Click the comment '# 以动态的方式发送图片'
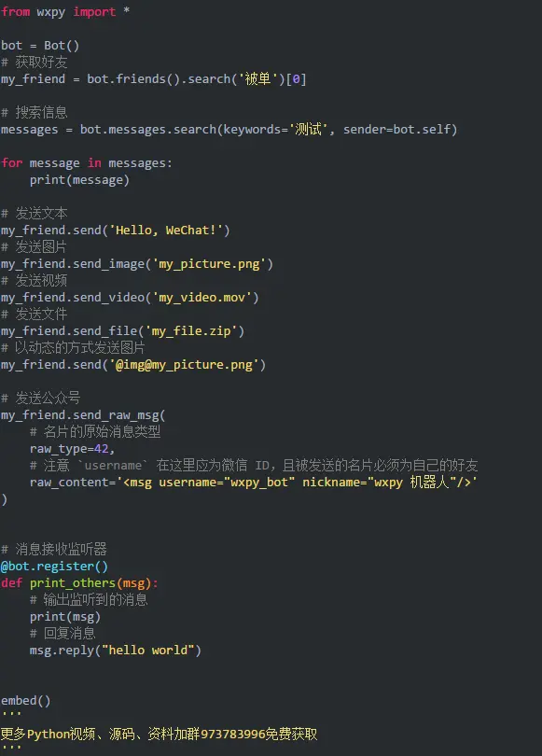The image size is (542, 756). [73, 347]
